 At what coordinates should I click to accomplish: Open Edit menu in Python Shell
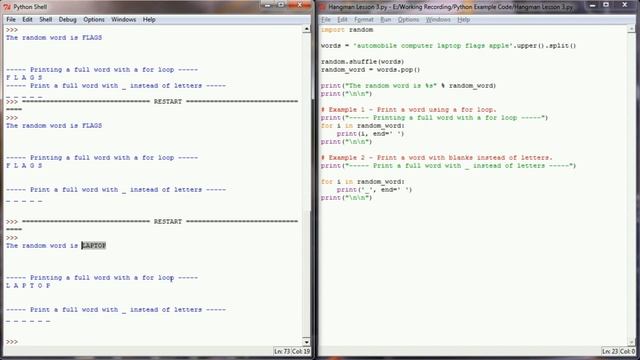point(27,20)
